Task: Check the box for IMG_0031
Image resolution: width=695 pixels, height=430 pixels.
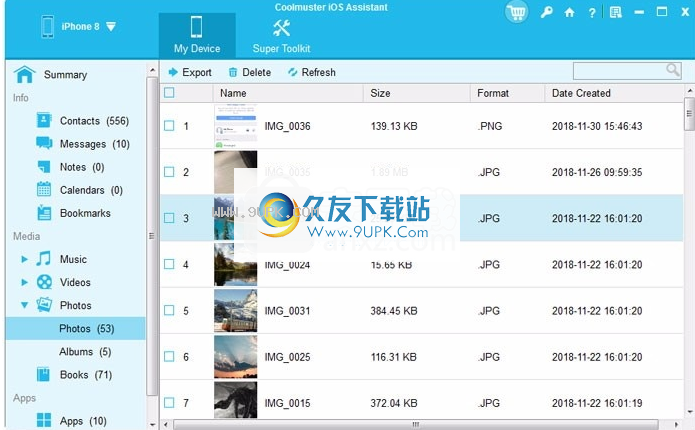Action: tap(169, 310)
